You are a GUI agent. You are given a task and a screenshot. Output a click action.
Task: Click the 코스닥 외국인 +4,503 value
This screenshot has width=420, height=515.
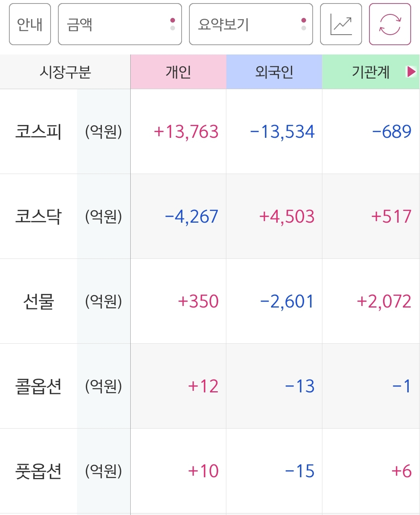coord(287,216)
